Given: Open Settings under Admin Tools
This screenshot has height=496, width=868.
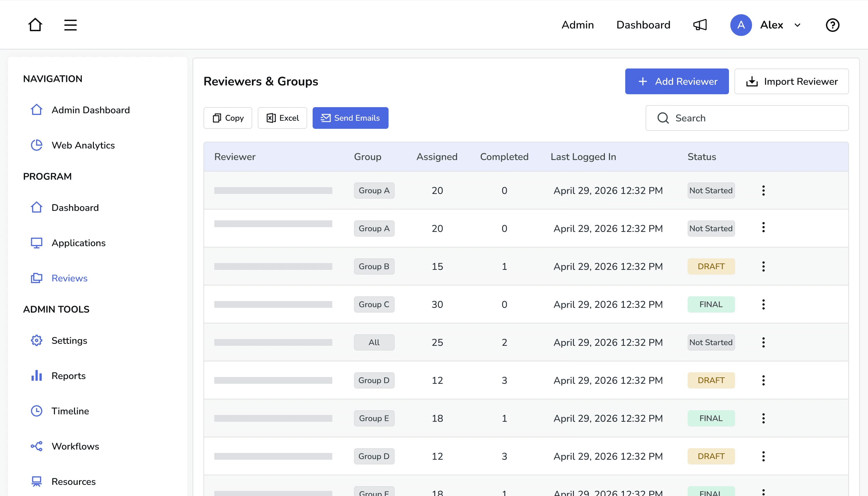Looking at the screenshot, I should point(69,340).
